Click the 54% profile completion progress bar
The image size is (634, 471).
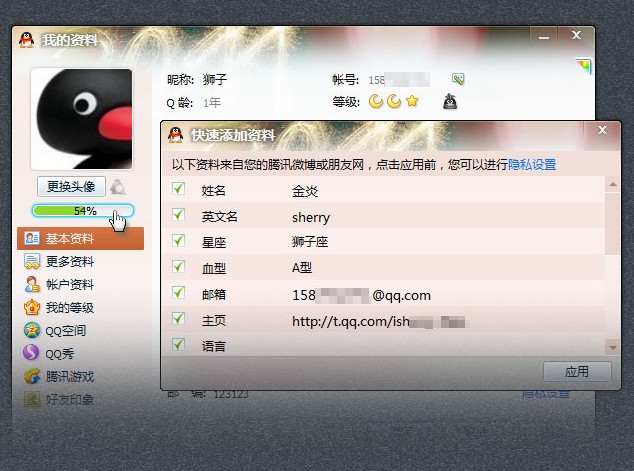tap(83, 211)
